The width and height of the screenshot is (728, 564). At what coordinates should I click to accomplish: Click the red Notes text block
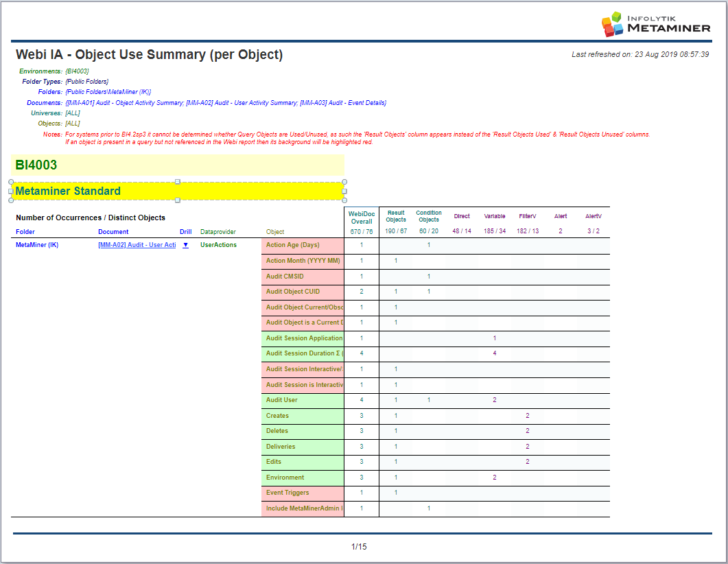tap(357, 138)
